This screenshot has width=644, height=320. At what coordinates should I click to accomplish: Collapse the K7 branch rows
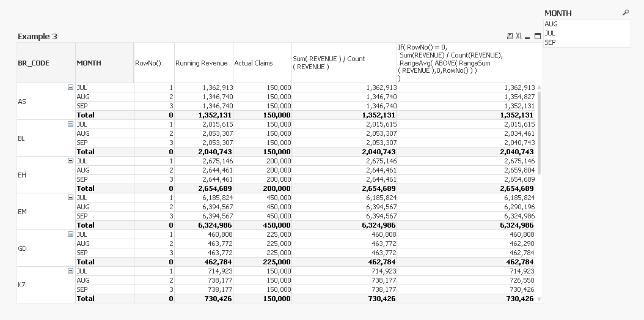[71, 271]
